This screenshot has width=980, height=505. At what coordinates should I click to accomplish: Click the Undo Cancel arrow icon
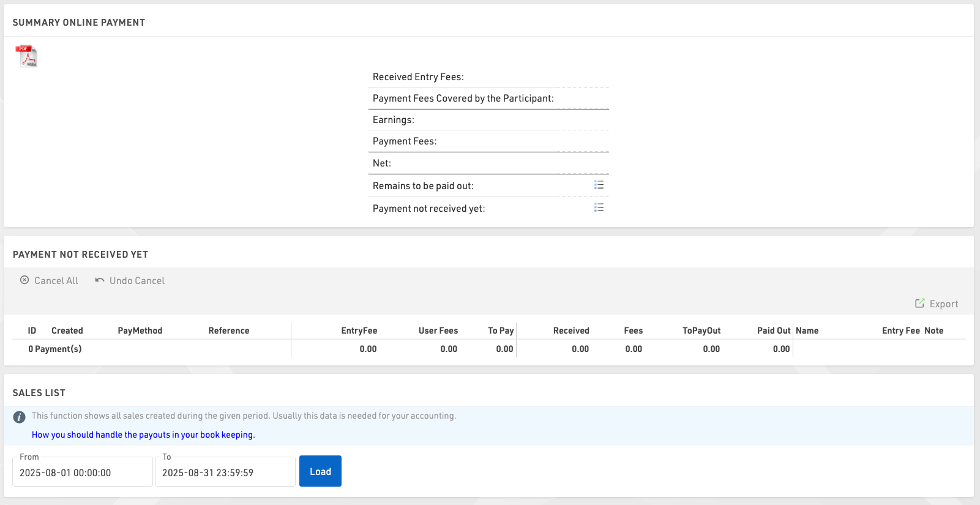(100, 280)
